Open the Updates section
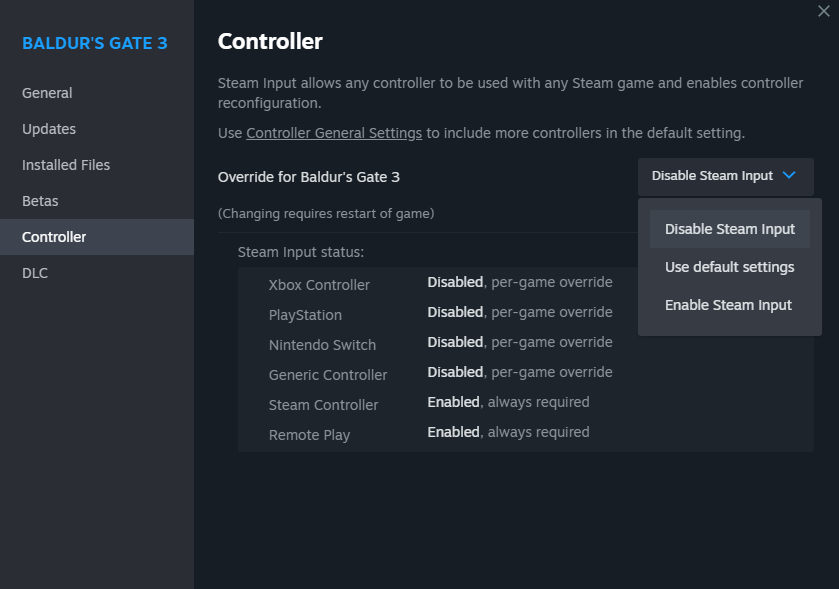This screenshot has width=839, height=589. pos(49,129)
